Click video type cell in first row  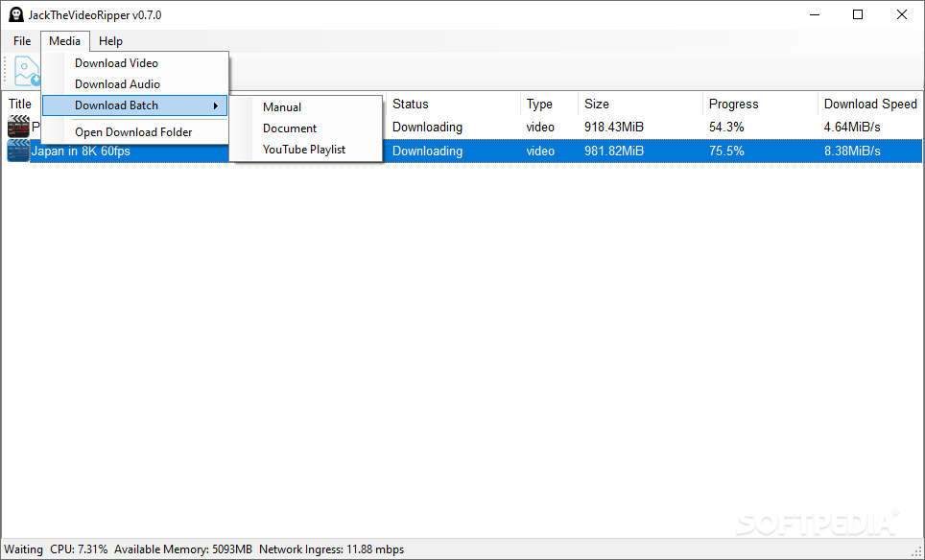tap(540, 127)
